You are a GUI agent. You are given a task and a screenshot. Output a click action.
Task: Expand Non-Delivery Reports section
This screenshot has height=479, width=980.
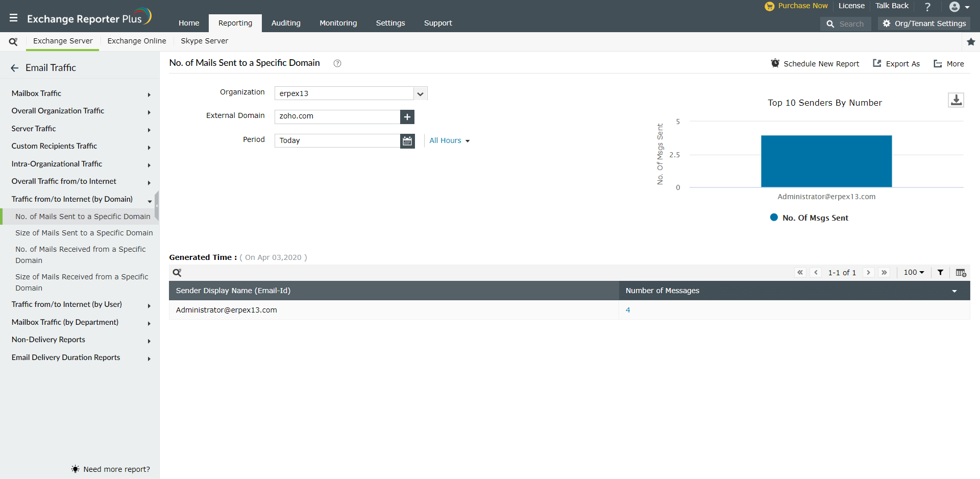tap(149, 341)
